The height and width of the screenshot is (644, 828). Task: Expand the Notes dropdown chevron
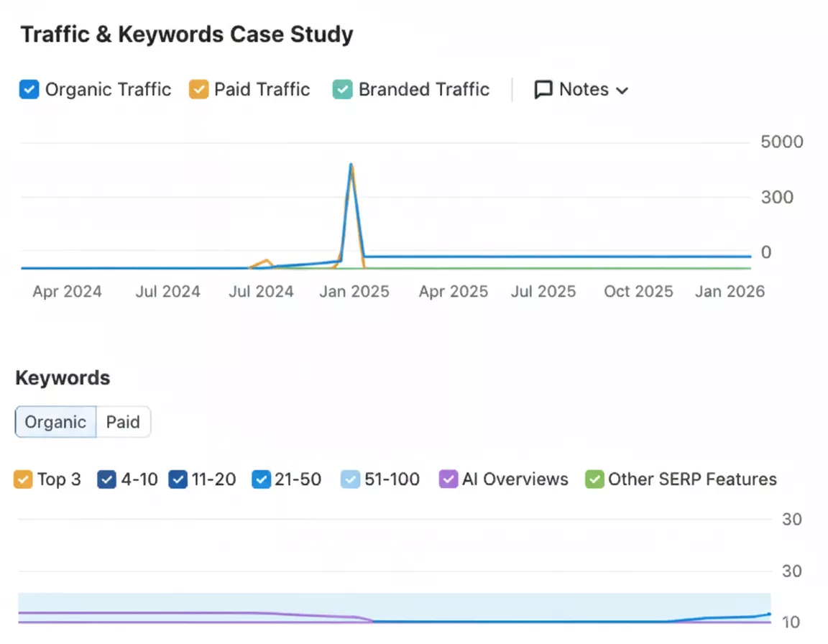pos(622,91)
